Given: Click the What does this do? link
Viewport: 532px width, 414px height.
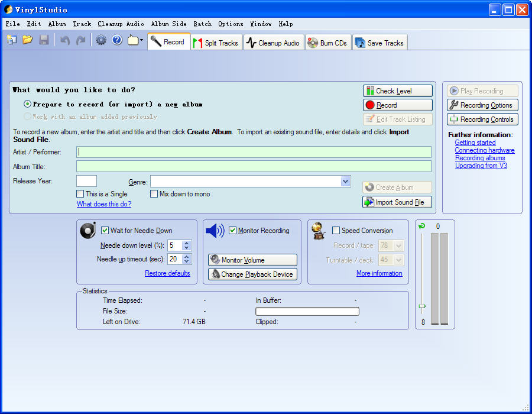Looking at the screenshot, I should (x=104, y=204).
